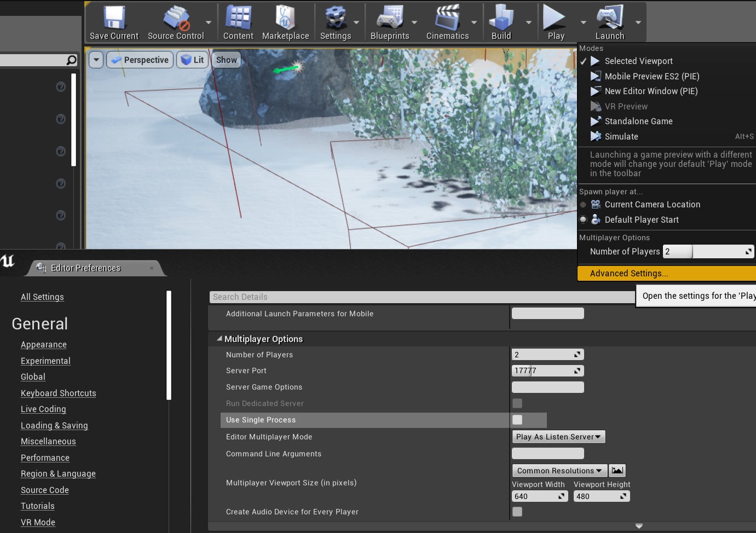
Task: Expand the Build options dropdown arrow
Action: click(528, 22)
